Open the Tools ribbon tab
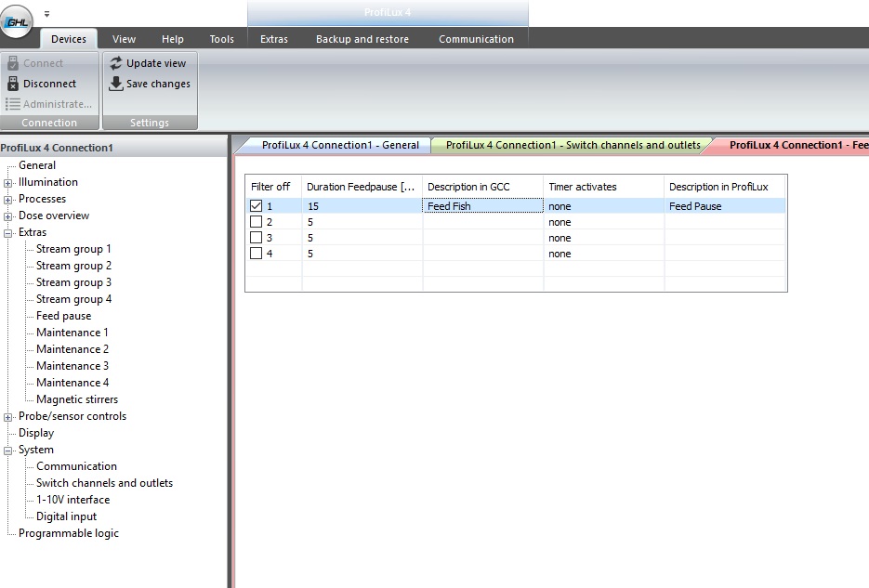 click(222, 39)
